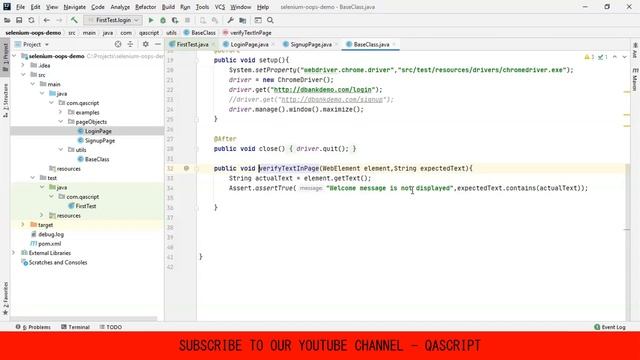
Task: Toggle the Maven tool window on the right edge
Action: coord(635,80)
